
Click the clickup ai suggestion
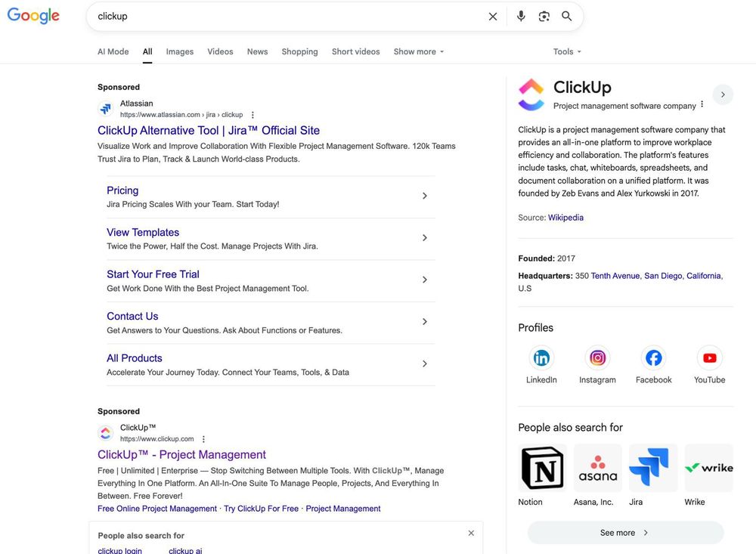click(x=186, y=550)
